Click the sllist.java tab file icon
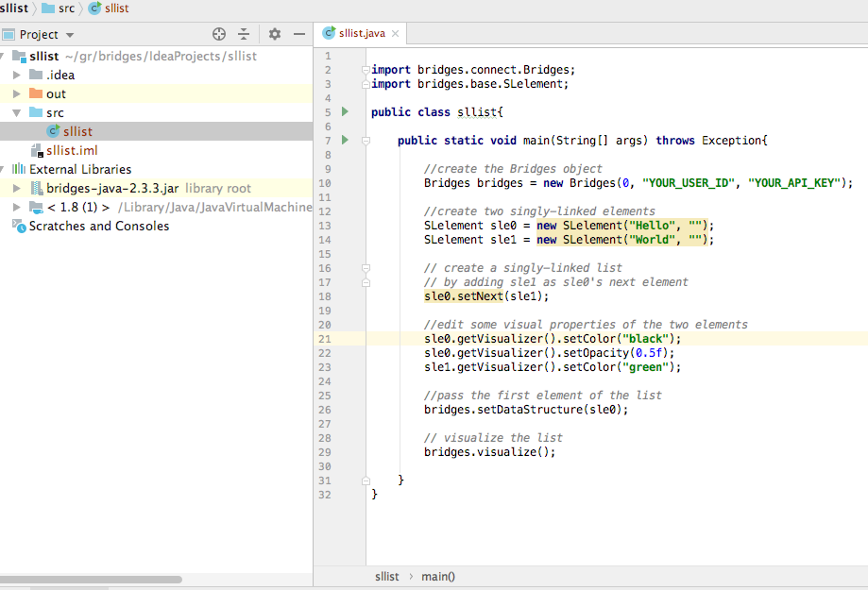Screen dimensions: 868x590 (329, 33)
